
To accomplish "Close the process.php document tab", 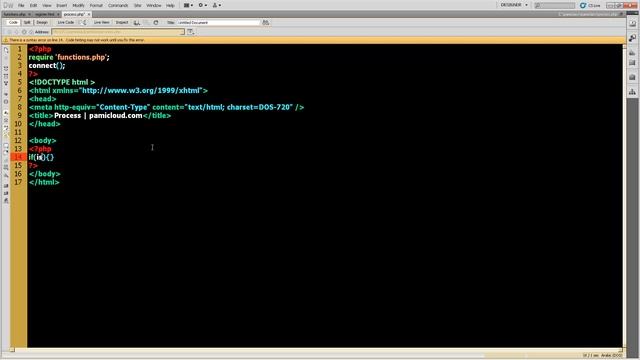I will pos(89,14).
